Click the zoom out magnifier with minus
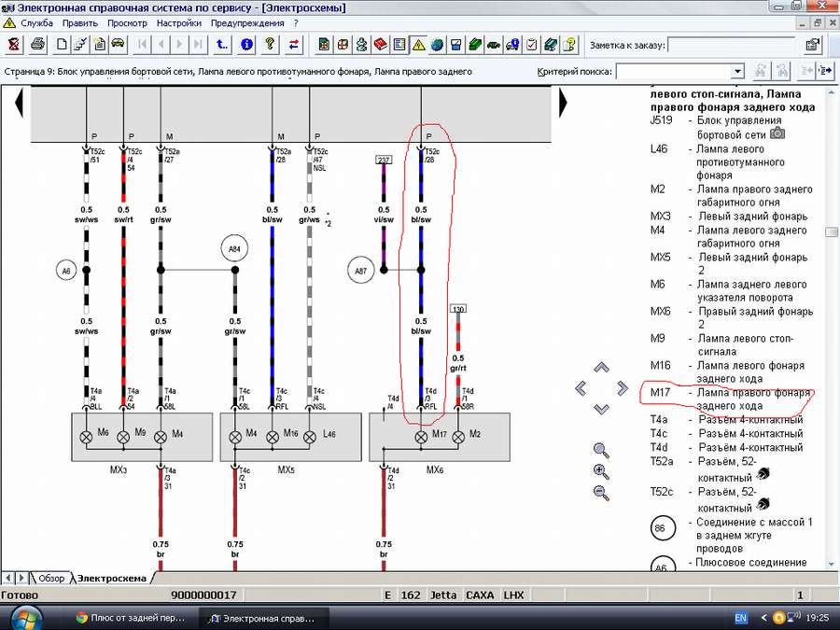Screen dimensions: 840x630 click(601, 492)
